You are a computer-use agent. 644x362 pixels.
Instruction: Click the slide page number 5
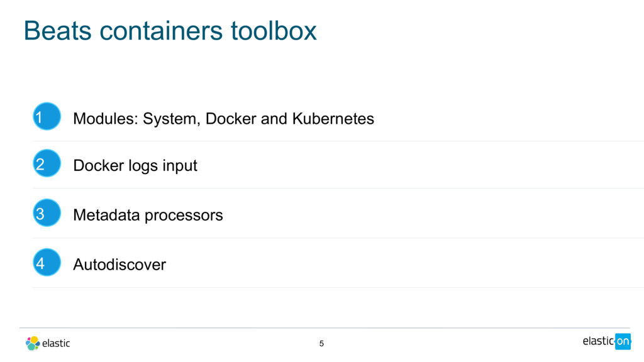(321, 344)
